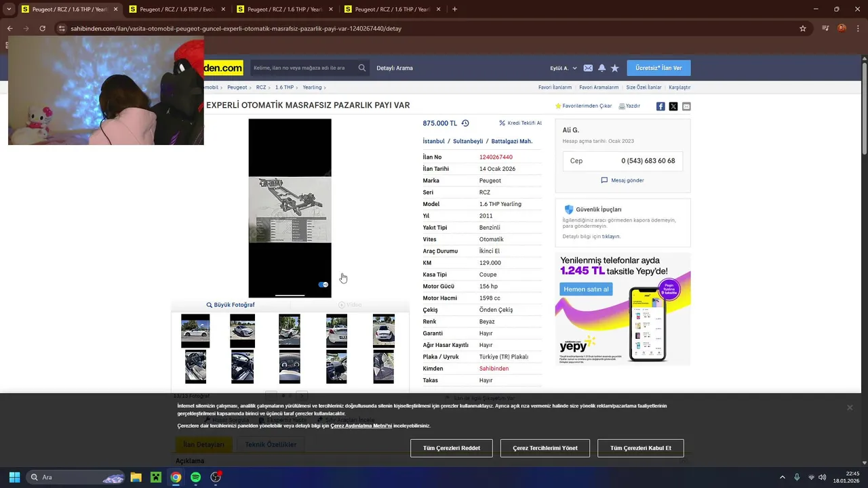
Task: Share listing by email icon
Action: pos(686,106)
